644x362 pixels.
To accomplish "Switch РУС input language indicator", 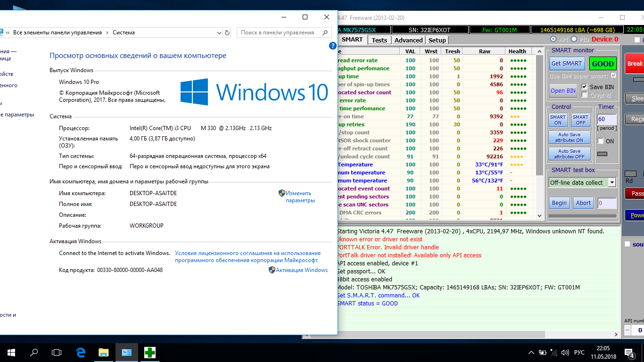I will tap(579, 352).
